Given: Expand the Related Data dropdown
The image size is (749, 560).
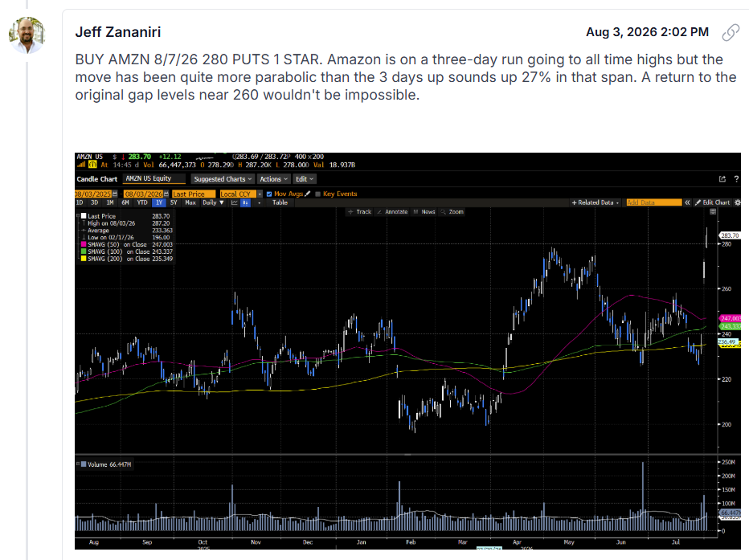Looking at the screenshot, I should (596, 202).
